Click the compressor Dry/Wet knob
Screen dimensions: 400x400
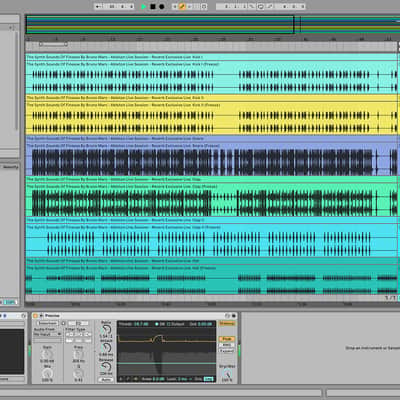point(227,374)
